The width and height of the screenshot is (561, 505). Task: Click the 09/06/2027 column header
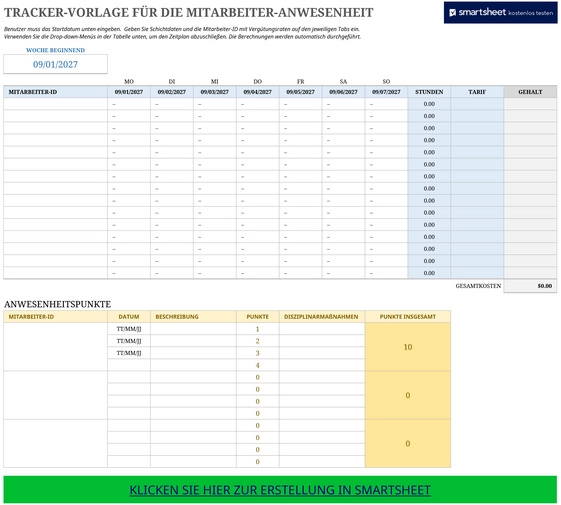point(343,92)
